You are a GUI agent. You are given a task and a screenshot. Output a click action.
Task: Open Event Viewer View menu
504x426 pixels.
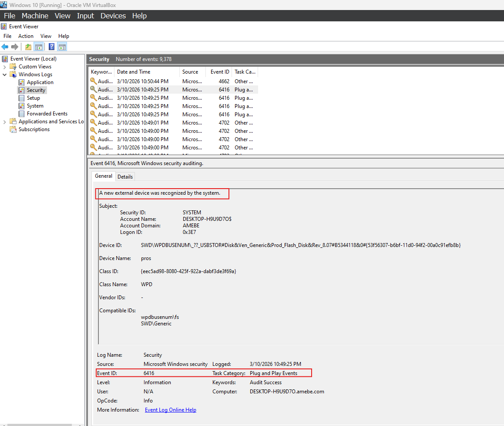pos(46,36)
